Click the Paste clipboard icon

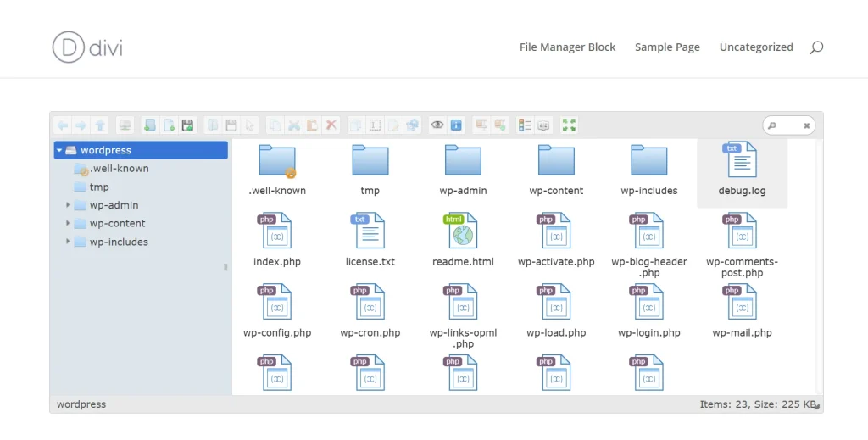[312, 125]
